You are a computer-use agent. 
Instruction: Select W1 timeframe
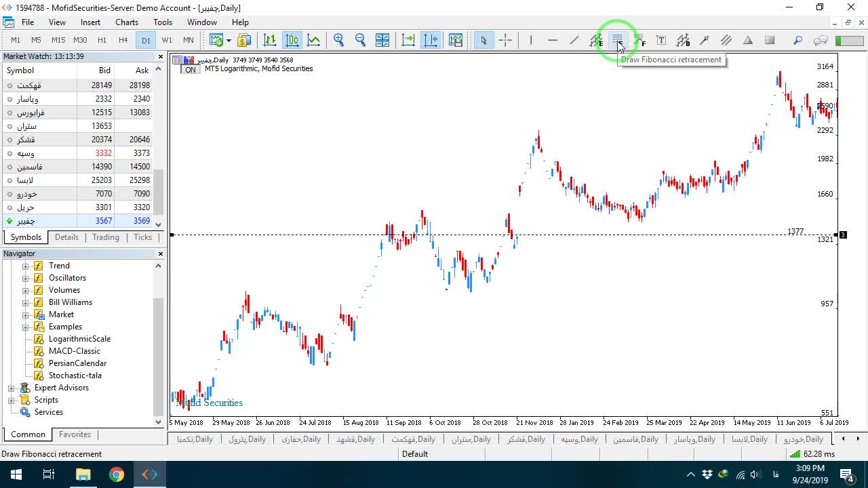coord(167,40)
